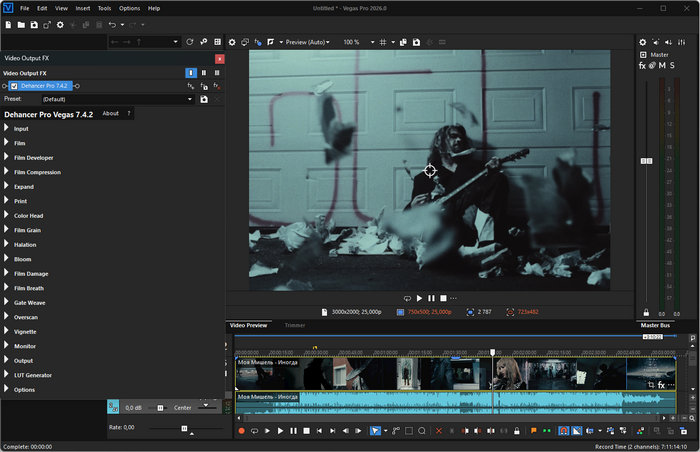
Task: Save preset icon next to Preset dropdown
Action: (204, 99)
